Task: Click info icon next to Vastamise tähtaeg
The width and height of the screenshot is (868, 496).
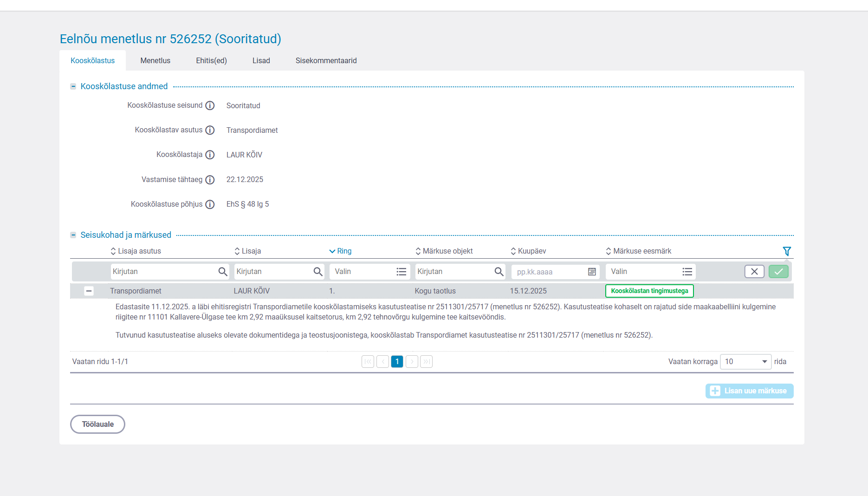Action: point(210,180)
